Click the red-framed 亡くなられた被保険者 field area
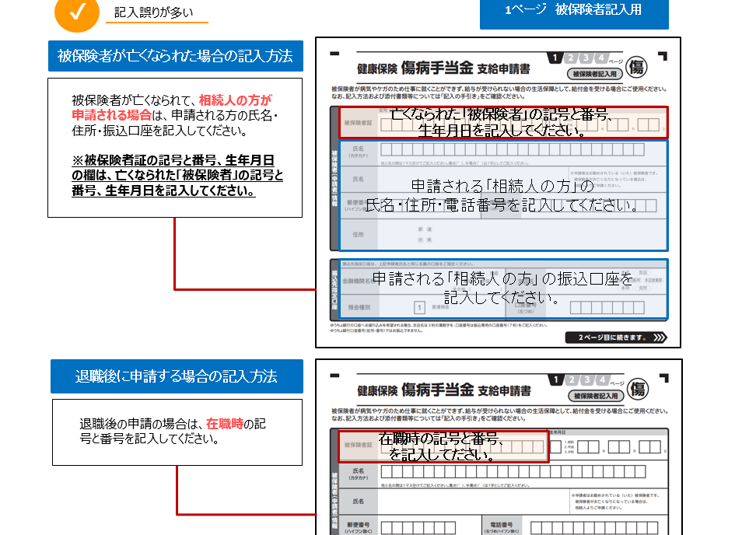Screen dimensions: 756x535 pyautogui.click(x=502, y=123)
